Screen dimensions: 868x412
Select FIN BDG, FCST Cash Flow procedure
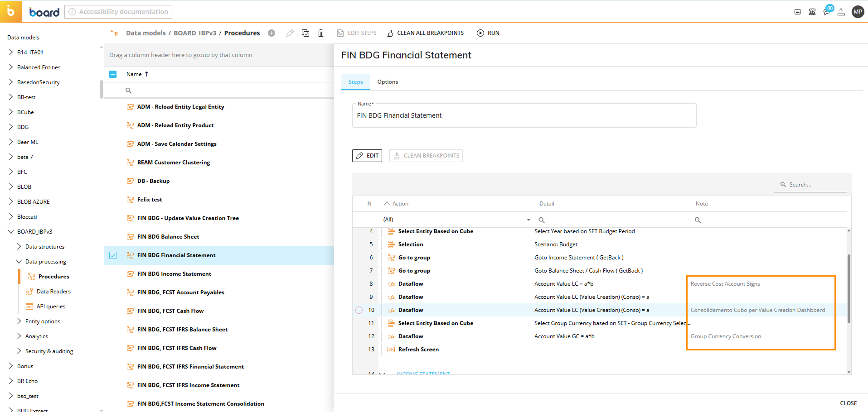pos(170,311)
